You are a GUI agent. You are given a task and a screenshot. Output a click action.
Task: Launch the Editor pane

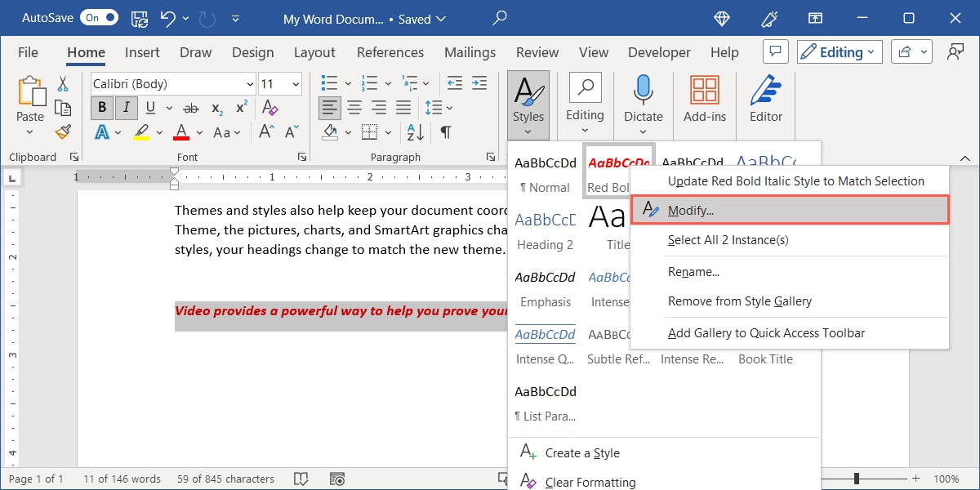click(765, 98)
